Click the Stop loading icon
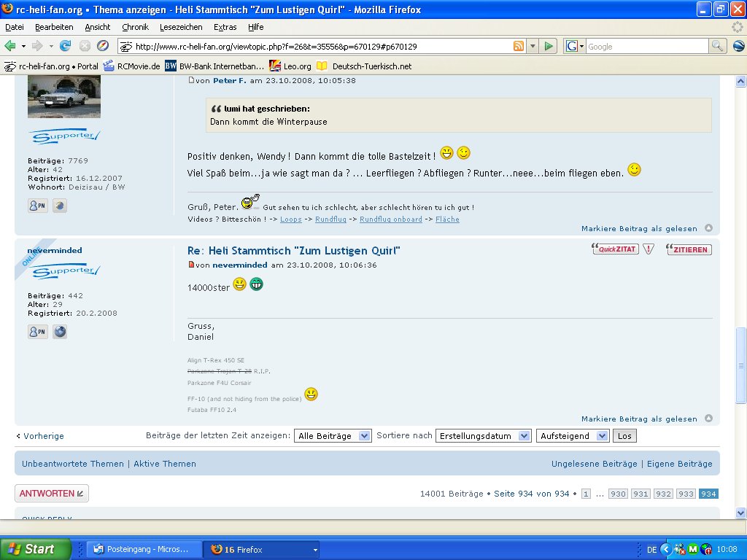 85,46
